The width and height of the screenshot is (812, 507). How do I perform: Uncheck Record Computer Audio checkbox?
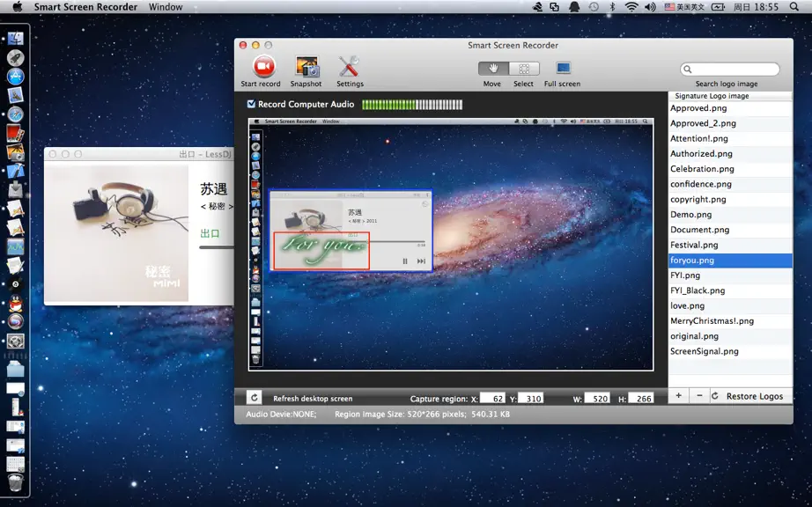tap(251, 104)
